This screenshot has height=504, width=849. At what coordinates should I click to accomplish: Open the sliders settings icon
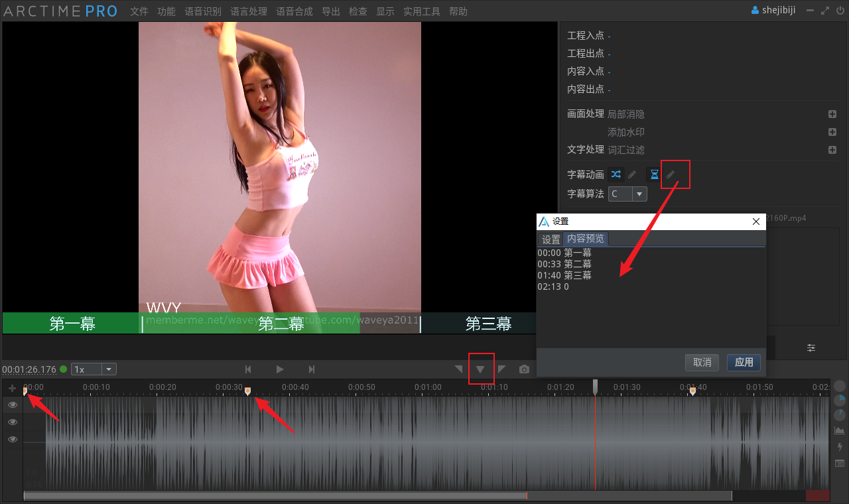pos(811,347)
